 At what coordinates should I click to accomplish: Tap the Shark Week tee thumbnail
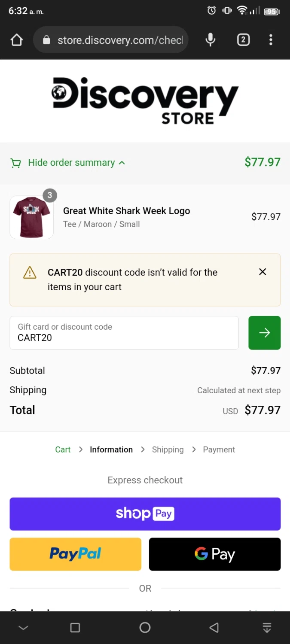pos(31,217)
